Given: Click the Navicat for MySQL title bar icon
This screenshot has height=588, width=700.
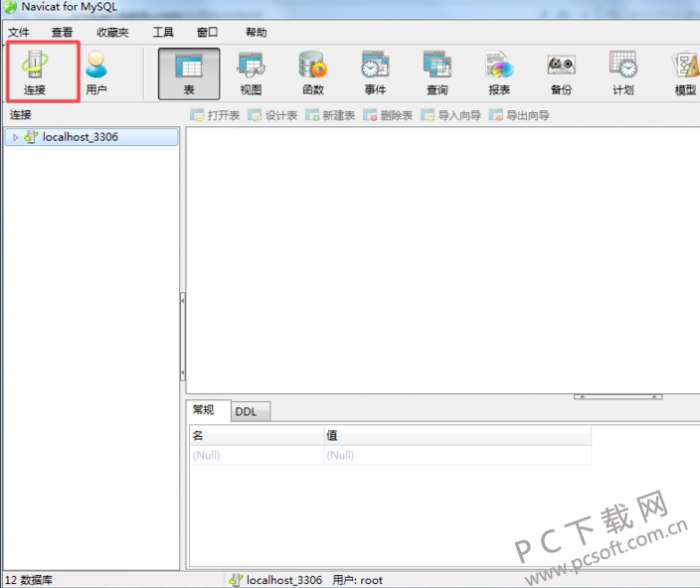Looking at the screenshot, I should coord(9,7).
